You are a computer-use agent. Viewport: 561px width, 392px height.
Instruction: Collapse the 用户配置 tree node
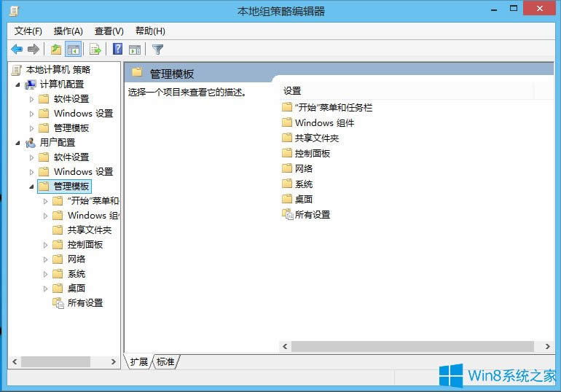[x=17, y=143]
